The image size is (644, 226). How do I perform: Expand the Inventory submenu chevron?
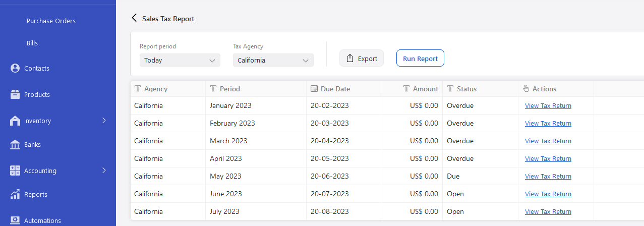[x=104, y=121]
